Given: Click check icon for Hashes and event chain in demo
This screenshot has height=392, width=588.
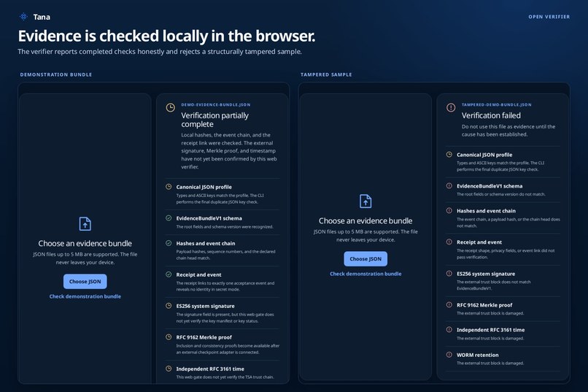Looking at the screenshot, I should click(169, 243).
